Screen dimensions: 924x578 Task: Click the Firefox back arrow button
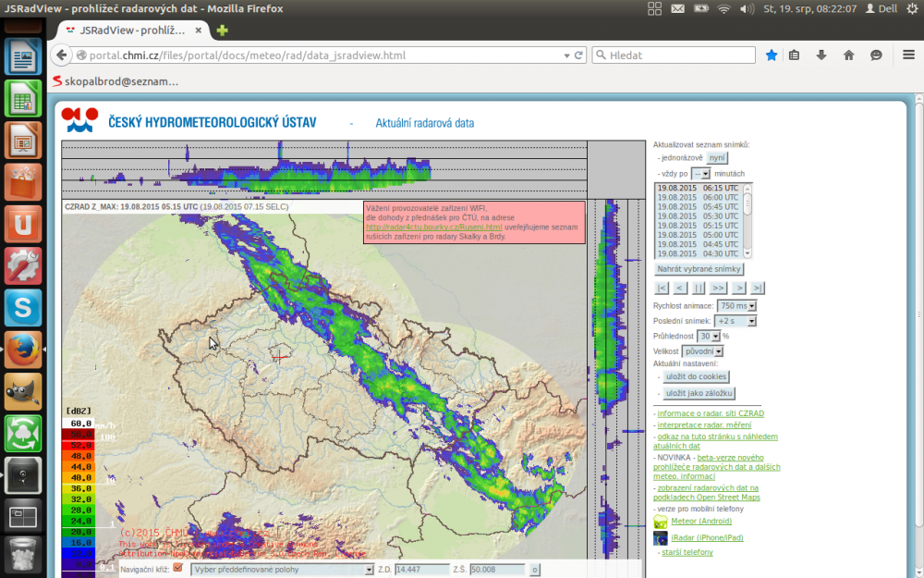[x=64, y=55]
